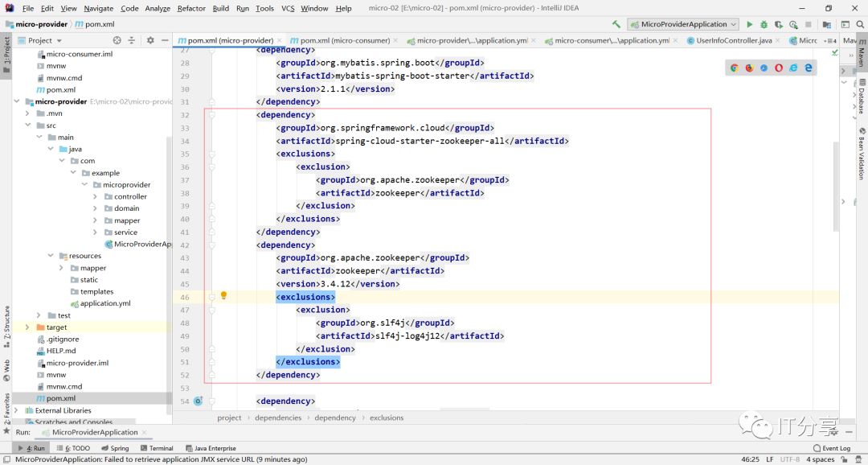Expand the controller package
The width and height of the screenshot is (868, 465).
[95, 197]
